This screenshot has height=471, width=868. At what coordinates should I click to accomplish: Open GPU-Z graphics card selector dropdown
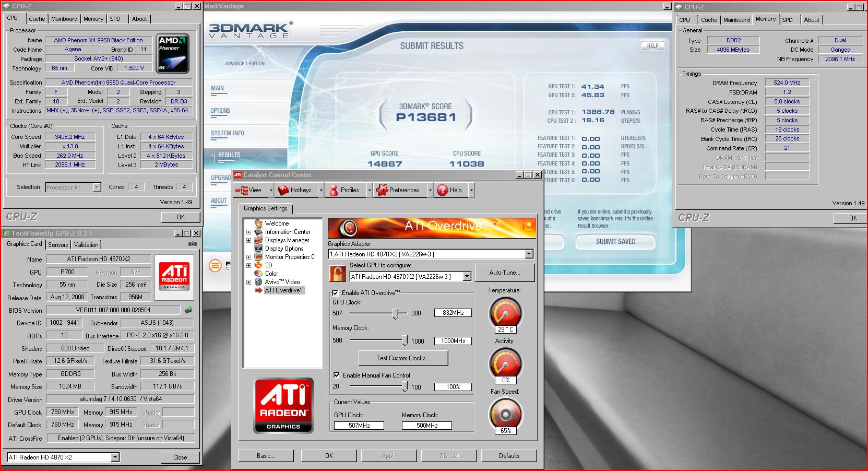click(115, 457)
